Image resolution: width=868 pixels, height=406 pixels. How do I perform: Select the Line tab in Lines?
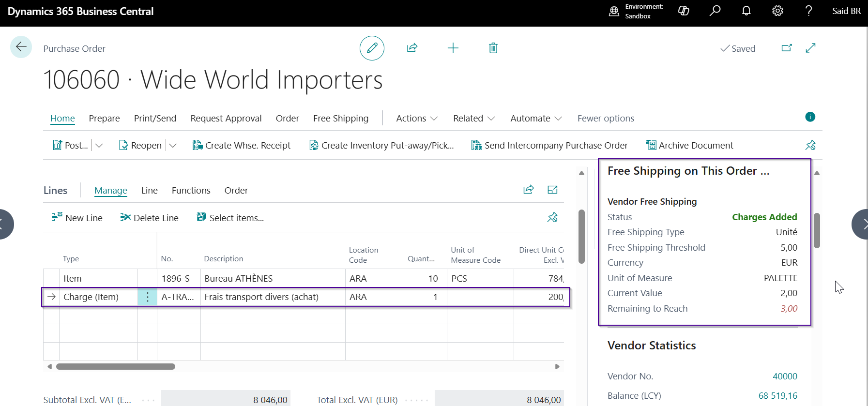[x=150, y=190]
